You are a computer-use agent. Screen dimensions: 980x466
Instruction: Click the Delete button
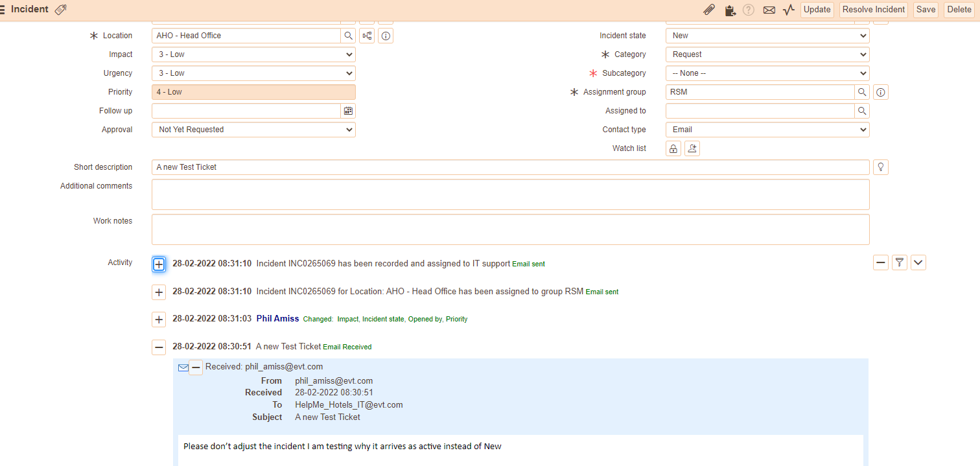point(959,10)
